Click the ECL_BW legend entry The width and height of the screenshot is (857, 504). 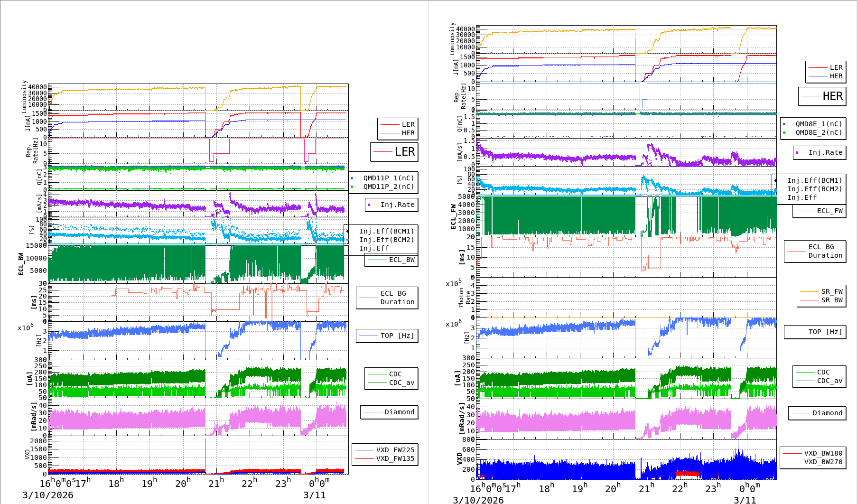coord(391,260)
